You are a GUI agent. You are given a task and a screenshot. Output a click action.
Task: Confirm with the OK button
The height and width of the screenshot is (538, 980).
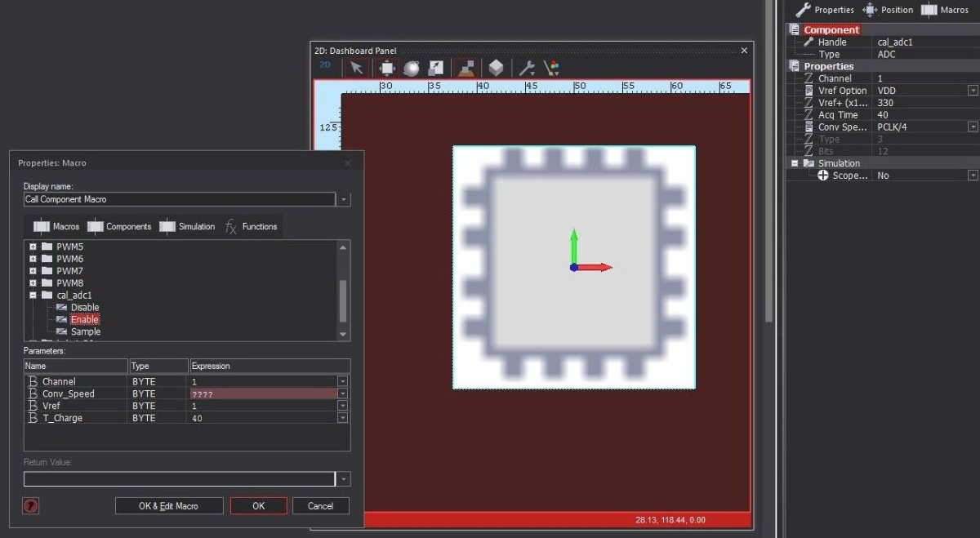258,506
